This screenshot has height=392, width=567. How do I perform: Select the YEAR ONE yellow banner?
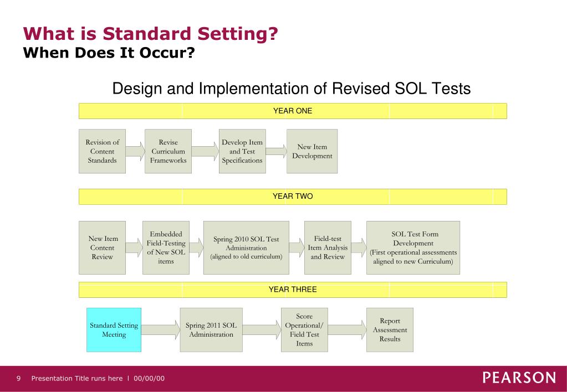coord(293,111)
